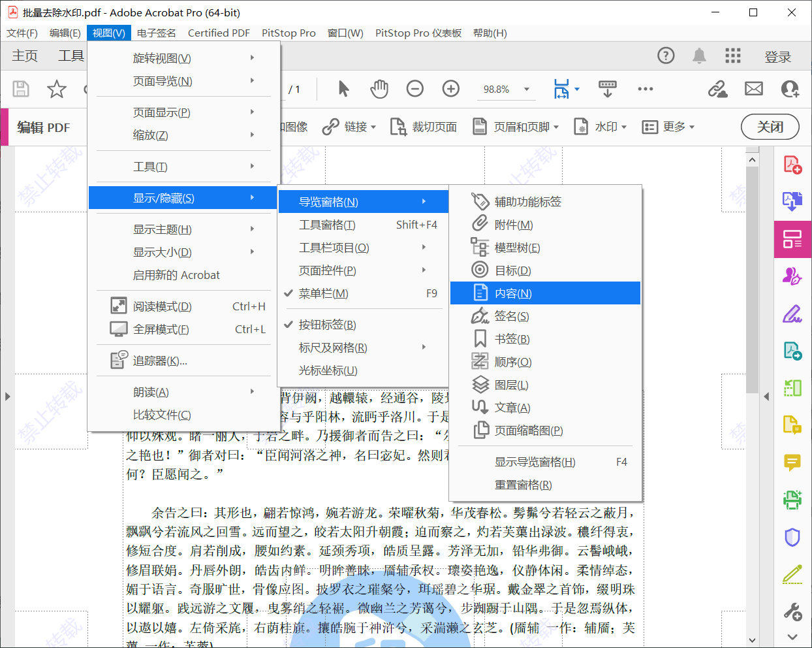Open more tools ellipsis
The height and width of the screenshot is (648, 812).
(x=646, y=89)
